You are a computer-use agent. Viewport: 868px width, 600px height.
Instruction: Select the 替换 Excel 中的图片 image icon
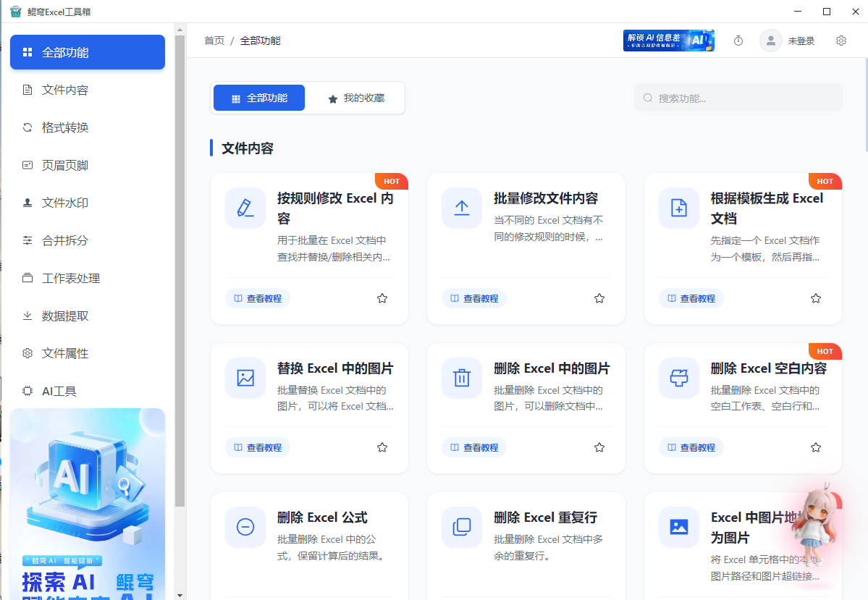[245, 378]
